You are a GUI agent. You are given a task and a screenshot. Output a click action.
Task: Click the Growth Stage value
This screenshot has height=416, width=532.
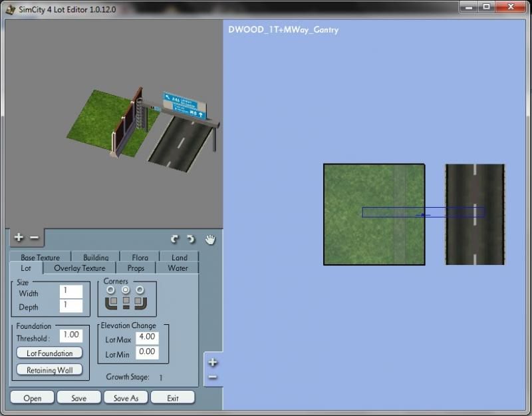pos(160,377)
